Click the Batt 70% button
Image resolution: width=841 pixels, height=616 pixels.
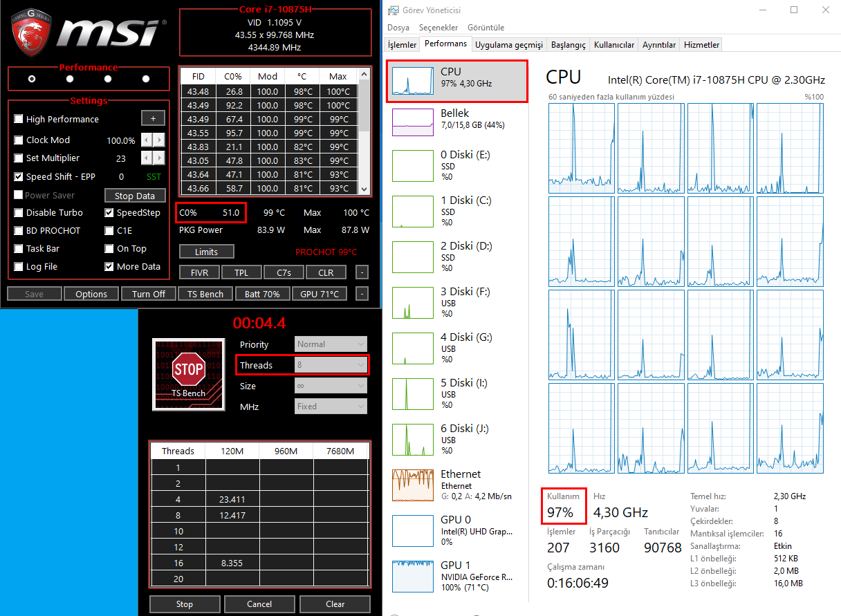point(263,294)
